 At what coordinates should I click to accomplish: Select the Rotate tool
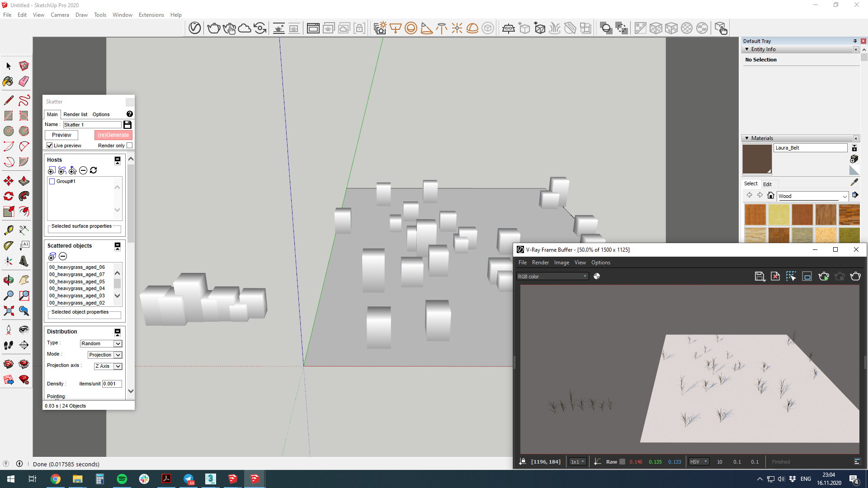pyautogui.click(x=9, y=196)
